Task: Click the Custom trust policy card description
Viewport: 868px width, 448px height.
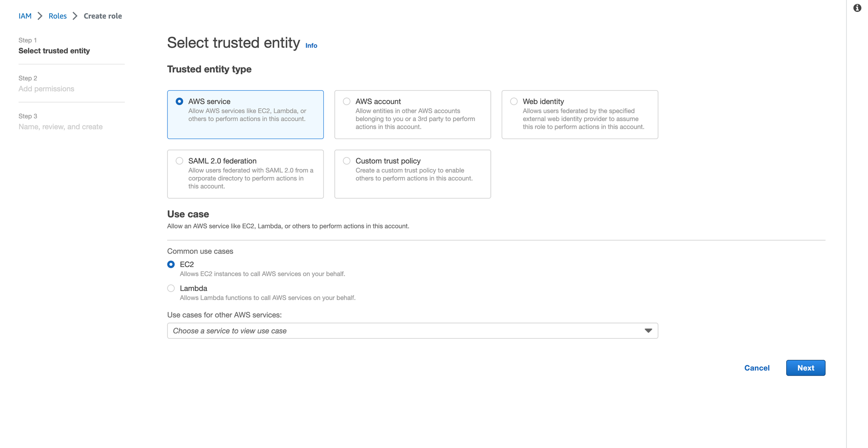Action: 414,174
